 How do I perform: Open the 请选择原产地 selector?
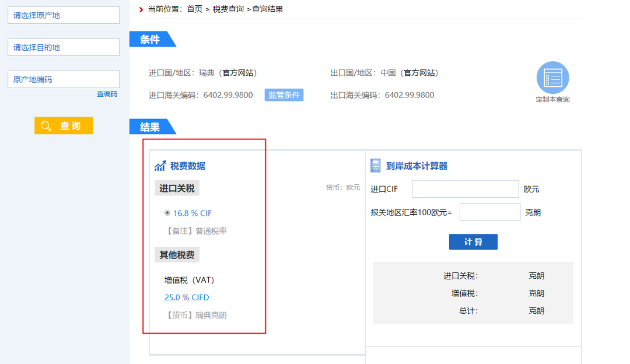pos(64,15)
